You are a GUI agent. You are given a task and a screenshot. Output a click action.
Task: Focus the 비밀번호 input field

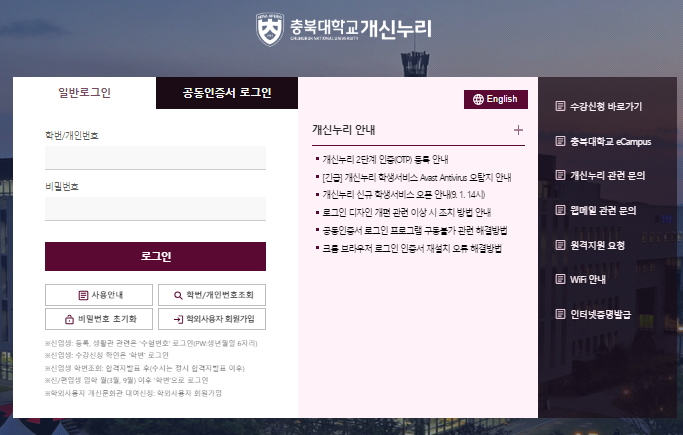(156, 209)
